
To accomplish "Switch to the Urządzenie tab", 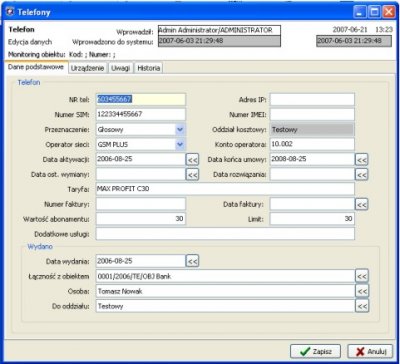I will 88,68.
